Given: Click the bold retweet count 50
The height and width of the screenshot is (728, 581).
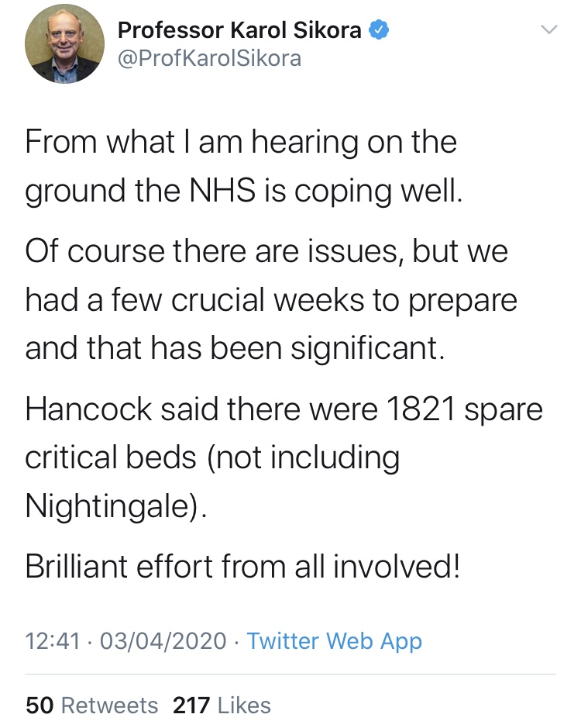Looking at the screenshot, I should (x=40, y=706).
